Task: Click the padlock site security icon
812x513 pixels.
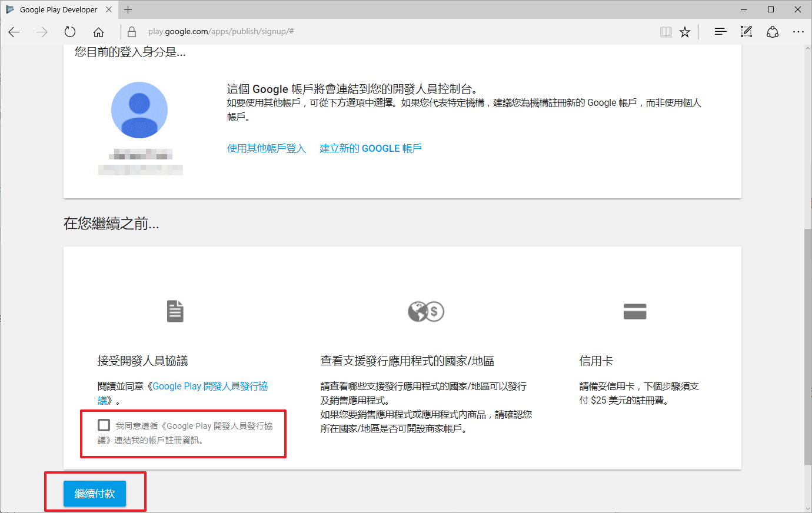Action: [x=132, y=32]
